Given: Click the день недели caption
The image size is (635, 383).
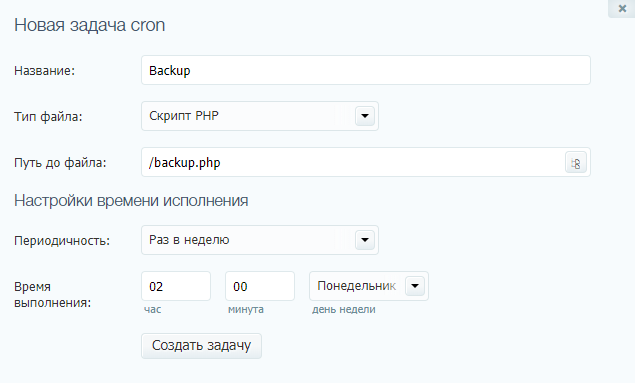Looking at the screenshot, I should pos(343,310).
